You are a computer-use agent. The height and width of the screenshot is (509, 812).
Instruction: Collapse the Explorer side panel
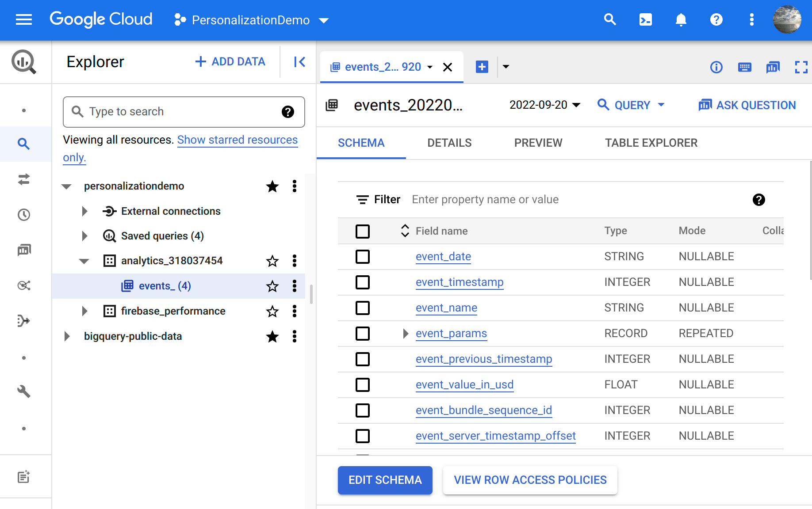[x=299, y=62]
